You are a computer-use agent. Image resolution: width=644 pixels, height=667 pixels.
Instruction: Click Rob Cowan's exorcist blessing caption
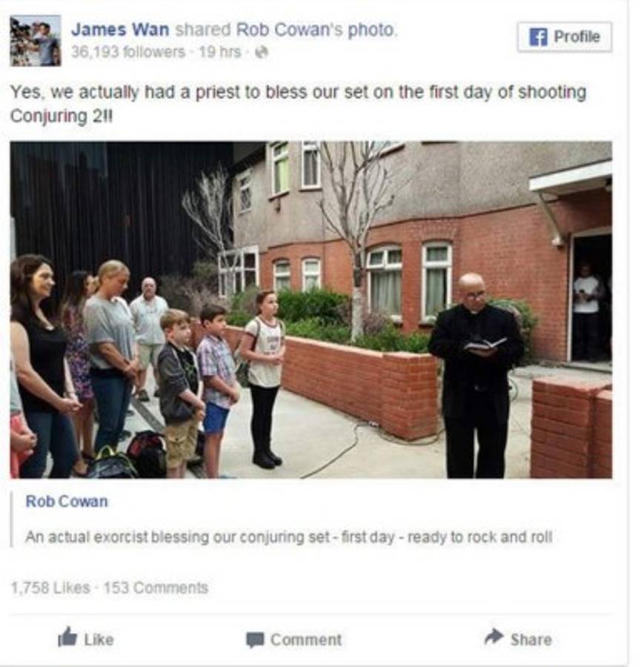(289, 537)
